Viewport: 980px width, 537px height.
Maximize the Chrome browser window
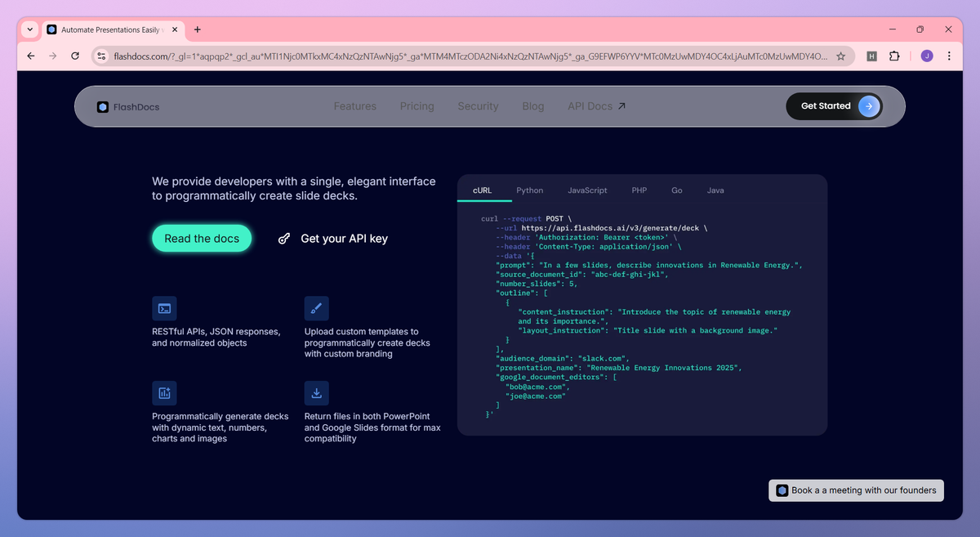[x=920, y=29]
